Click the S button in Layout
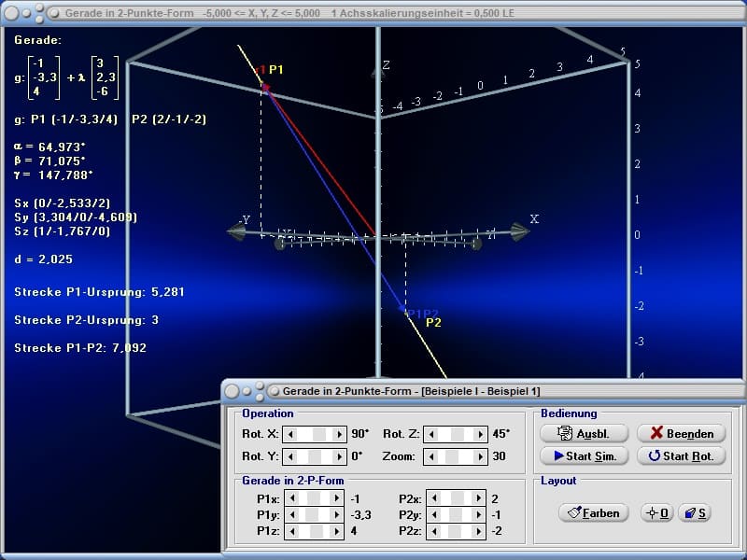Image resolution: width=747 pixels, height=560 pixels. (x=695, y=512)
